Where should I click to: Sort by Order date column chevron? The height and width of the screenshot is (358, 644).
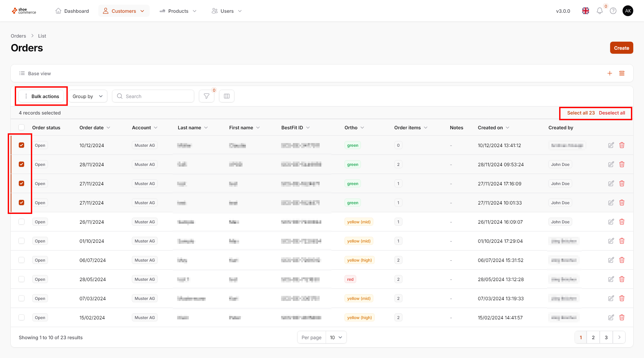tap(108, 128)
